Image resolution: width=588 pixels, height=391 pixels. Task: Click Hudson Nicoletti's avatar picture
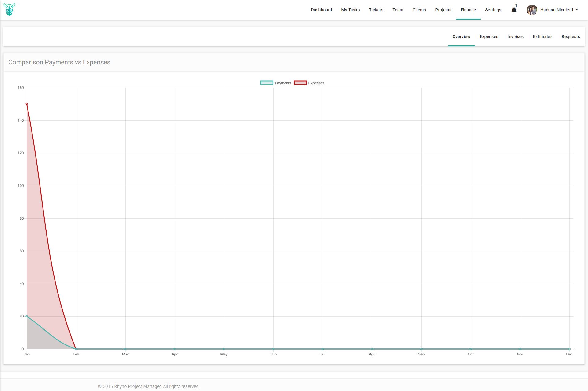(x=532, y=10)
